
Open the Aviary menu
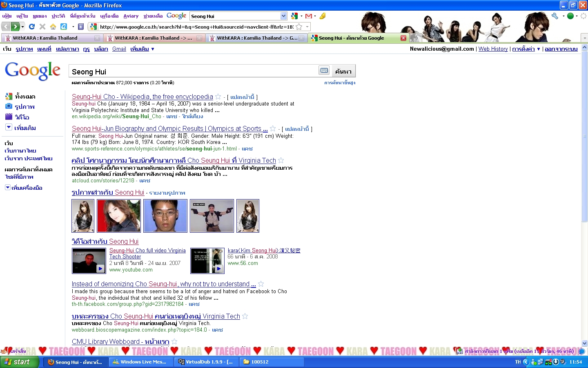(131, 16)
